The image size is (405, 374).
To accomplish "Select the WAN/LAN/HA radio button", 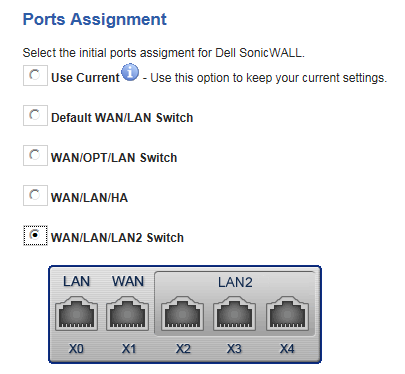I will click(x=35, y=195).
